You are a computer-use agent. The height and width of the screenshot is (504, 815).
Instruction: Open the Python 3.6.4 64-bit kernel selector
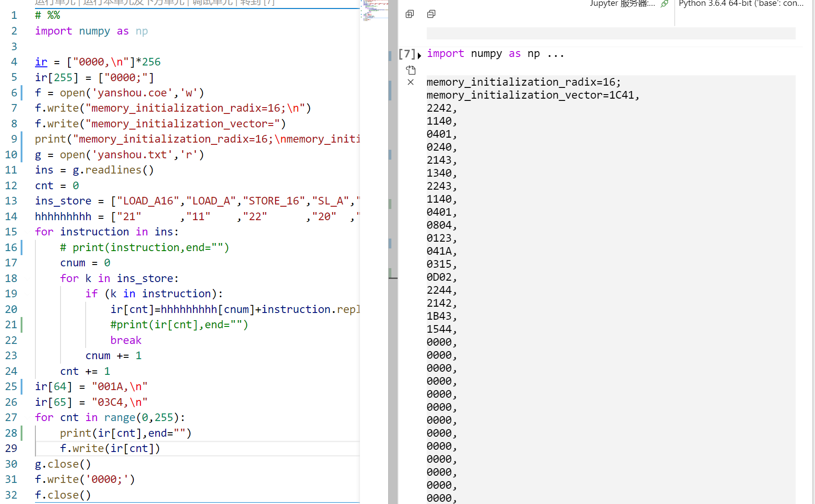[x=741, y=4]
